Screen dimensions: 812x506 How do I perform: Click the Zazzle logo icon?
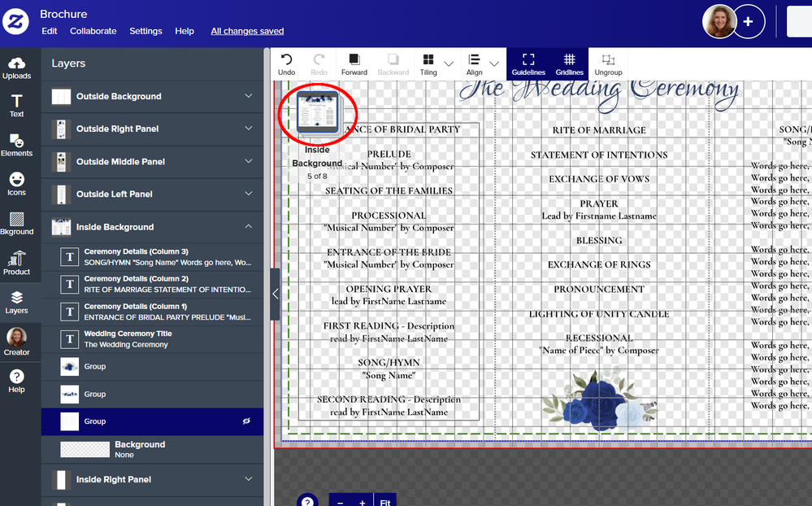tap(15, 22)
